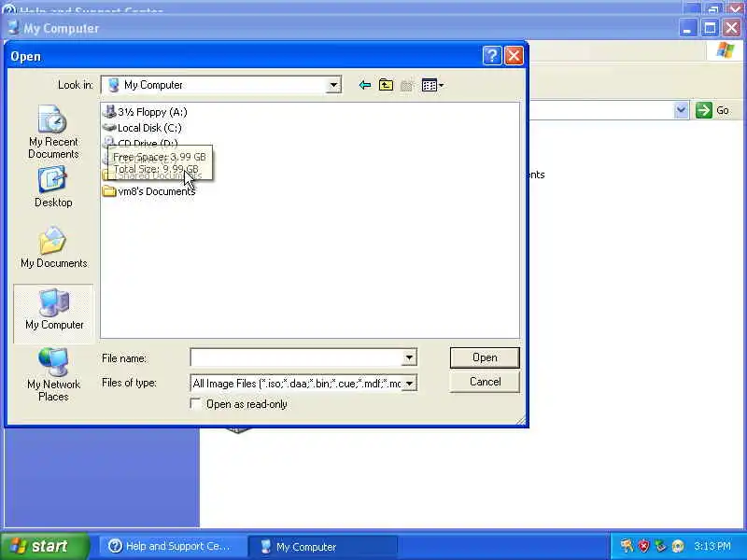Expand the Look in dropdown

[333, 85]
